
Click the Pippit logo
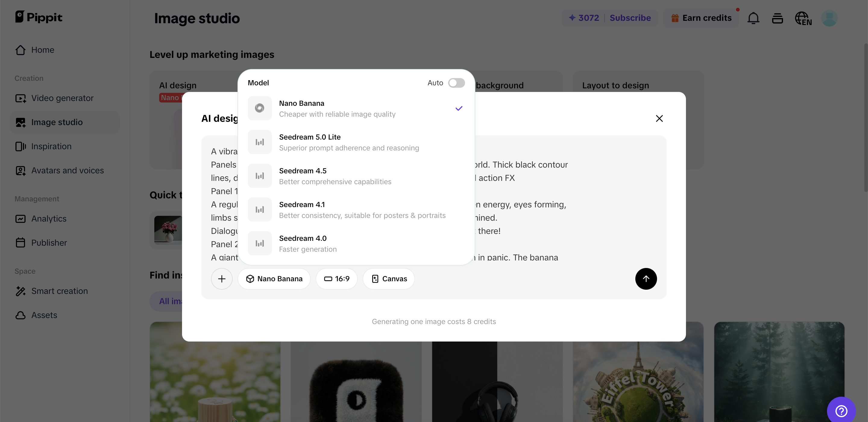38,17
